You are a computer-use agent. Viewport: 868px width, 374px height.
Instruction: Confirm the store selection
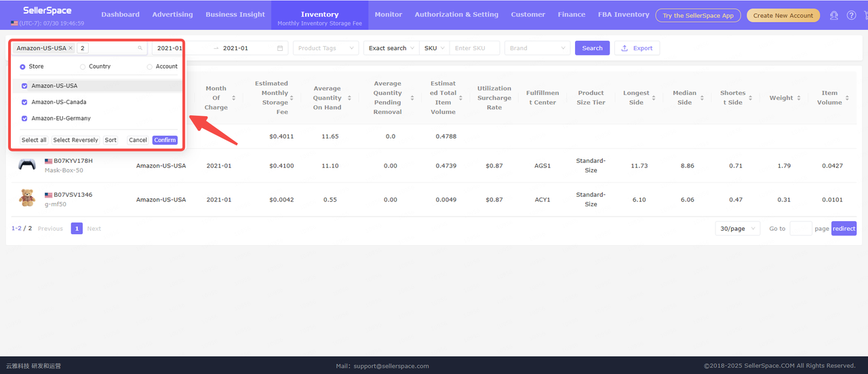point(165,140)
